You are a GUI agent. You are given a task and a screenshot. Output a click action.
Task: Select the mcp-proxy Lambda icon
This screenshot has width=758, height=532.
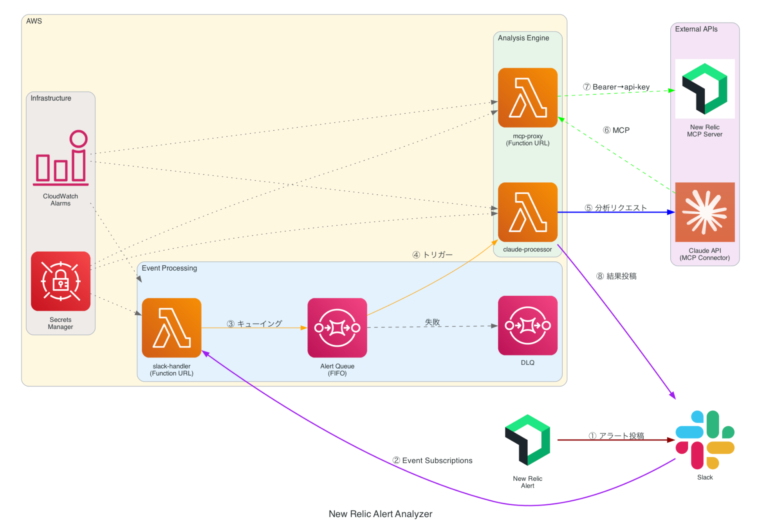[527, 98]
